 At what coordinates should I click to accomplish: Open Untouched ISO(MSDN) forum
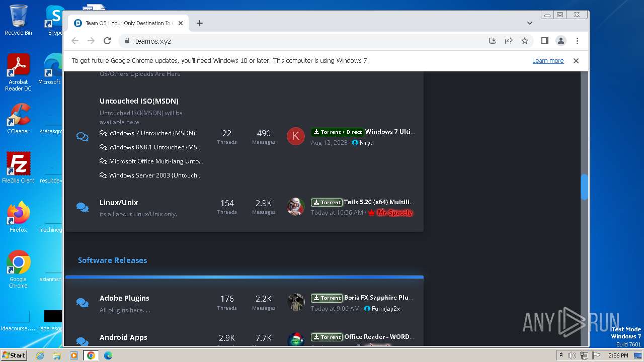(139, 101)
